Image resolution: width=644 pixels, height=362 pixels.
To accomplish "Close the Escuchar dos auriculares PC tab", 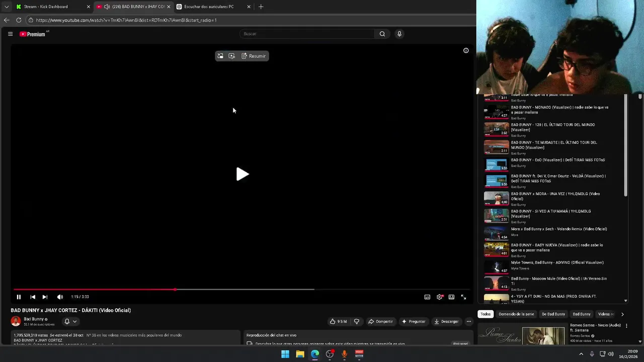I will [249, 7].
